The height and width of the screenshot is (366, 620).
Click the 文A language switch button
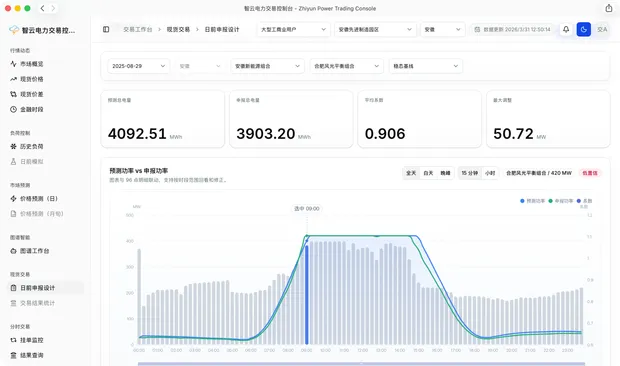click(602, 29)
